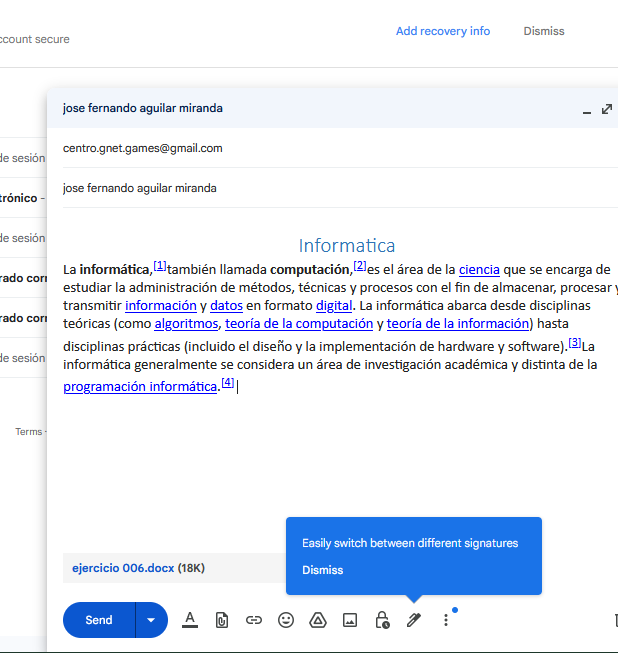Send the email
618x653 pixels.
point(99,620)
